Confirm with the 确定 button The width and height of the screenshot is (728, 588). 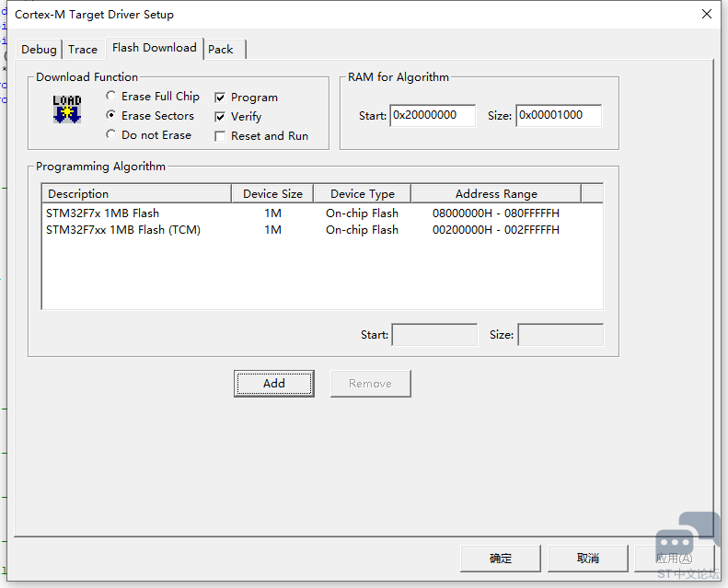pyautogui.click(x=501, y=559)
